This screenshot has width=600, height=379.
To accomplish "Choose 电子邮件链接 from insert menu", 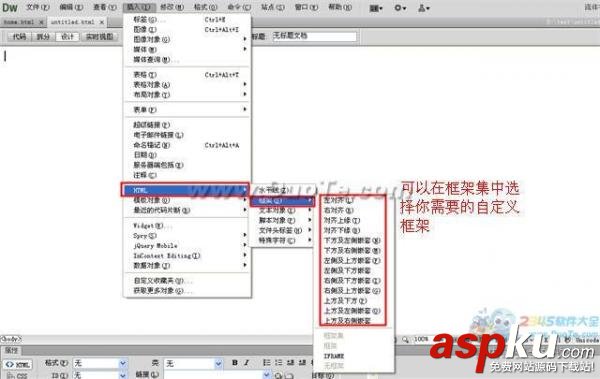I will click(187, 135).
